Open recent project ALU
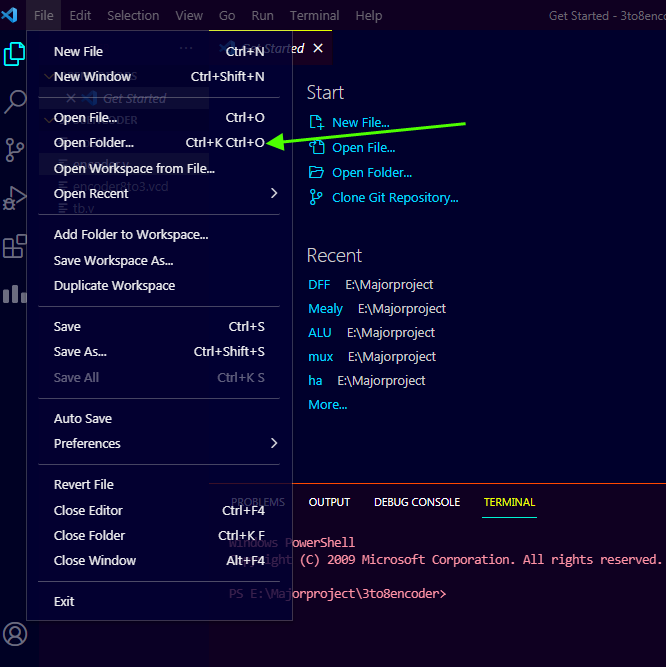 (x=319, y=333)
